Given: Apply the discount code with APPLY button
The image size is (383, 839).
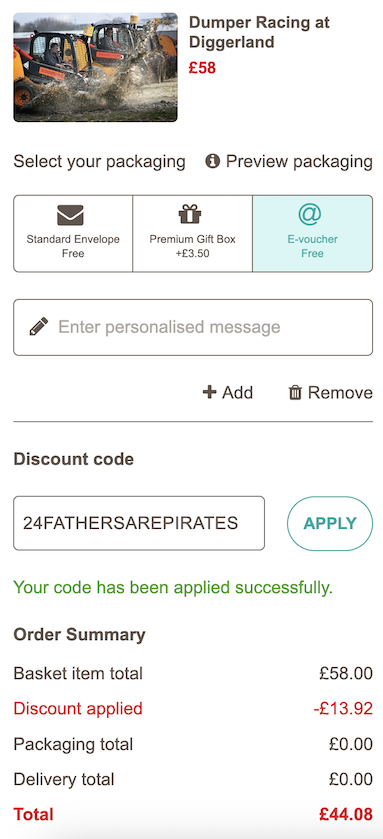Looking at the screenshot, I should (x=330, y=523).
